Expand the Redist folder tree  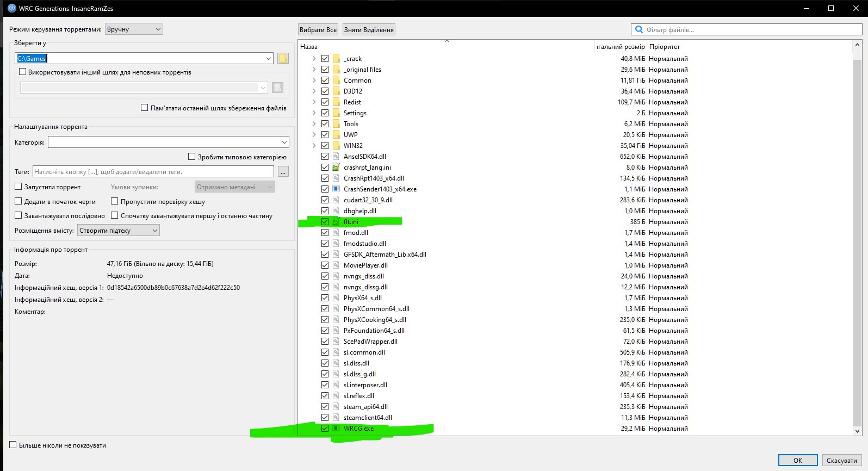(314, 102)
